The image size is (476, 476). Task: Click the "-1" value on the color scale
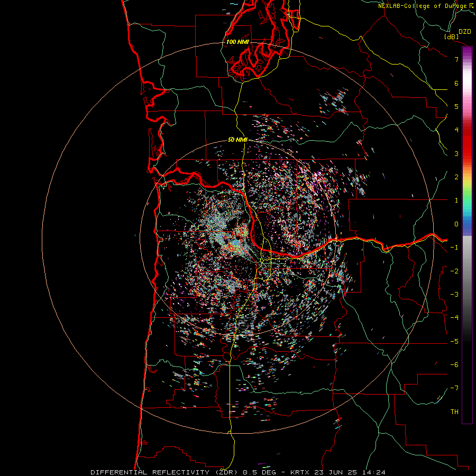[454, 248]
